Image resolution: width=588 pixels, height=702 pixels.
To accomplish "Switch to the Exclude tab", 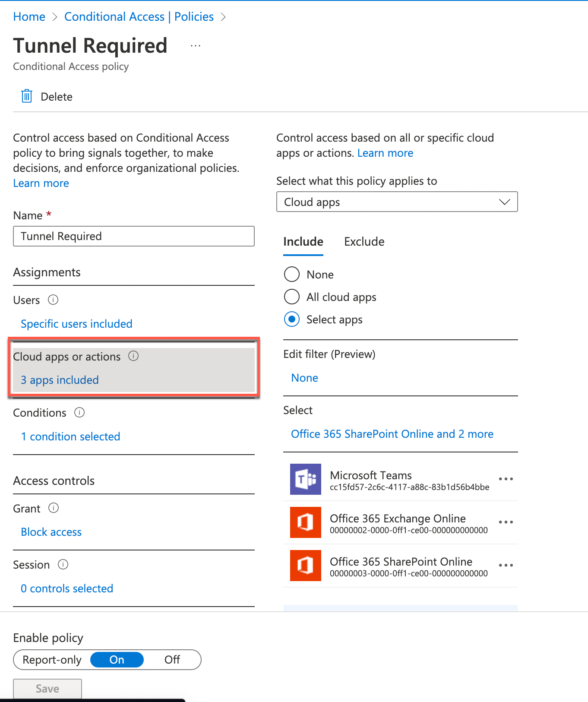I will pos(364,241).
